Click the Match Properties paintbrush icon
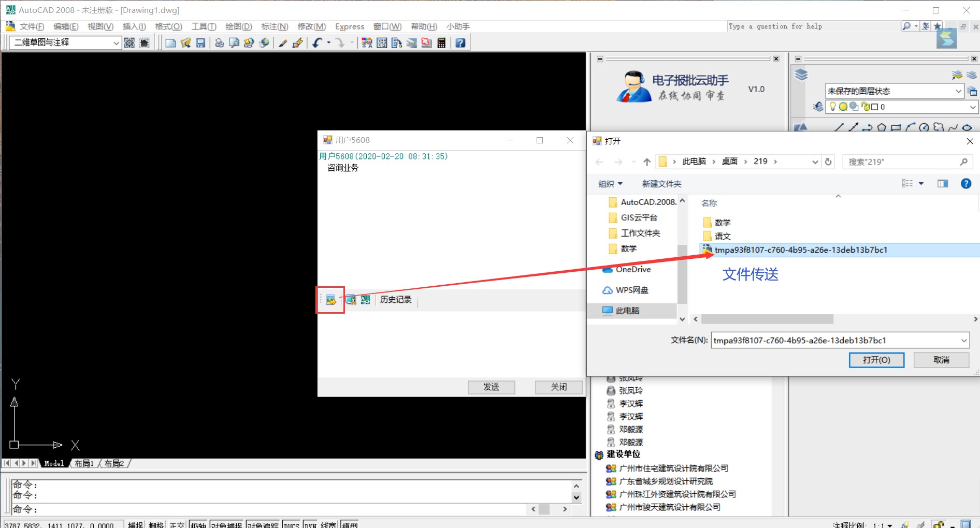 [x=282, y=43]
